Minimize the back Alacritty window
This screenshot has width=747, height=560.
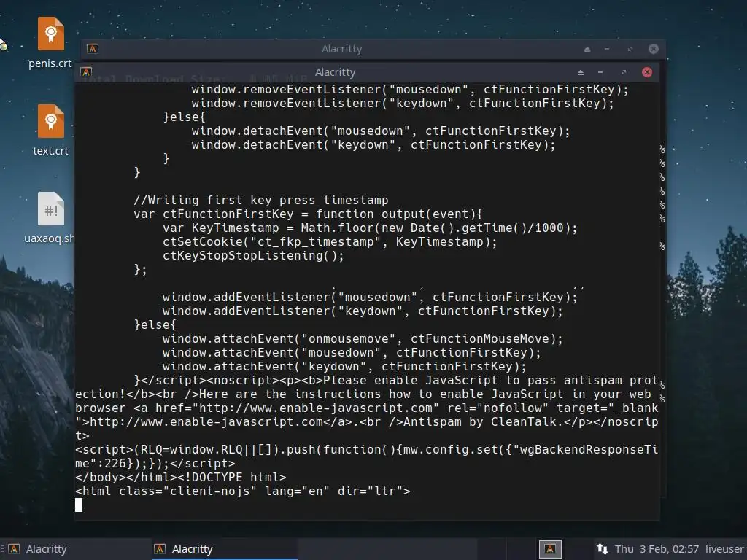pyautogui.click(x=607, y=49)
